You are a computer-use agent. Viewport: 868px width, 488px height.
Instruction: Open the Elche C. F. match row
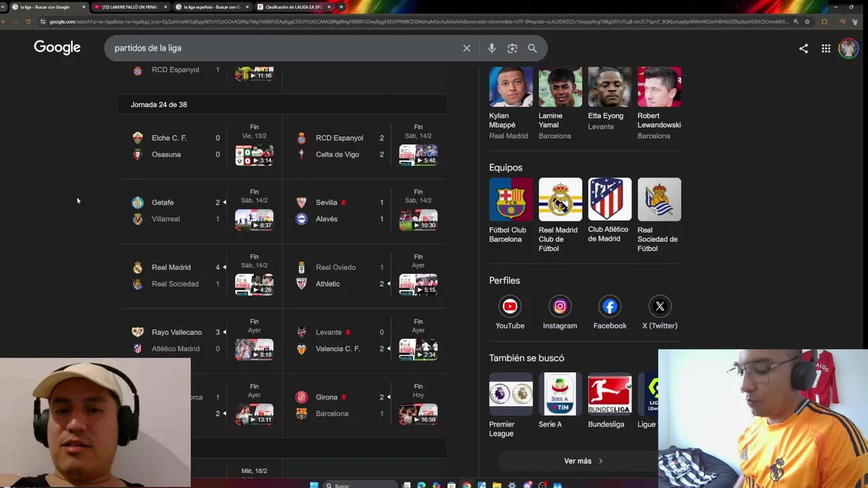click(200, 146)
